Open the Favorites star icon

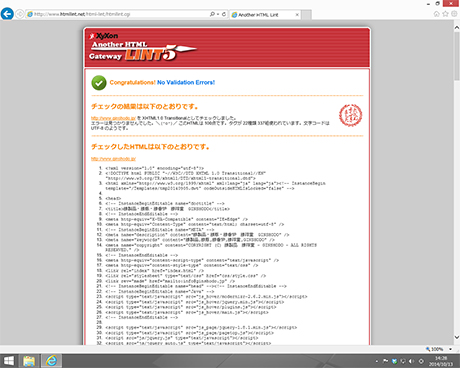point(446,14)
